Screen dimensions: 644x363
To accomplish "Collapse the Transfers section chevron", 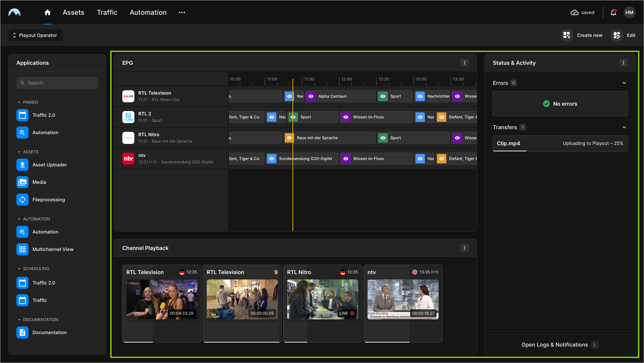I will pyautogui.click(x=624, y=127).
